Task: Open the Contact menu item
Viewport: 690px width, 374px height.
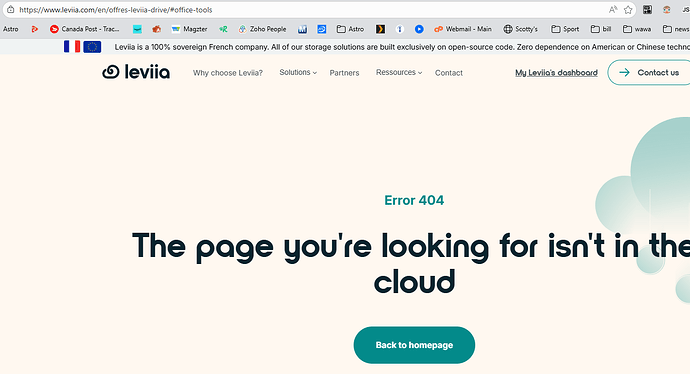Action: (x=448, y=73)
